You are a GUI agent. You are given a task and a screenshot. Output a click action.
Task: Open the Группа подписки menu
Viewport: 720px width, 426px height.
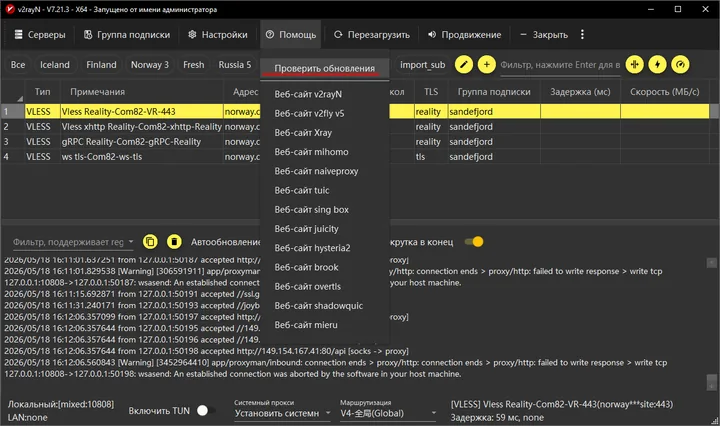[127, 34]
